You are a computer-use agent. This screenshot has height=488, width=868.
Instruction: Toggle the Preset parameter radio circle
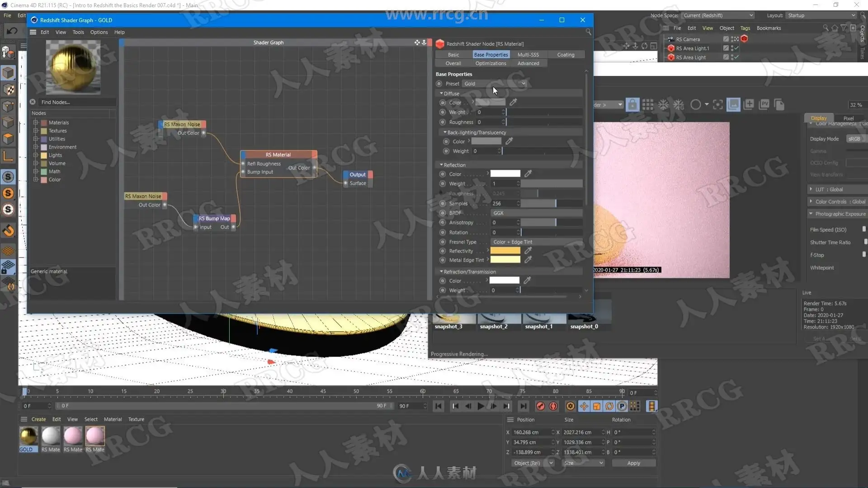[x=439, y=84]
